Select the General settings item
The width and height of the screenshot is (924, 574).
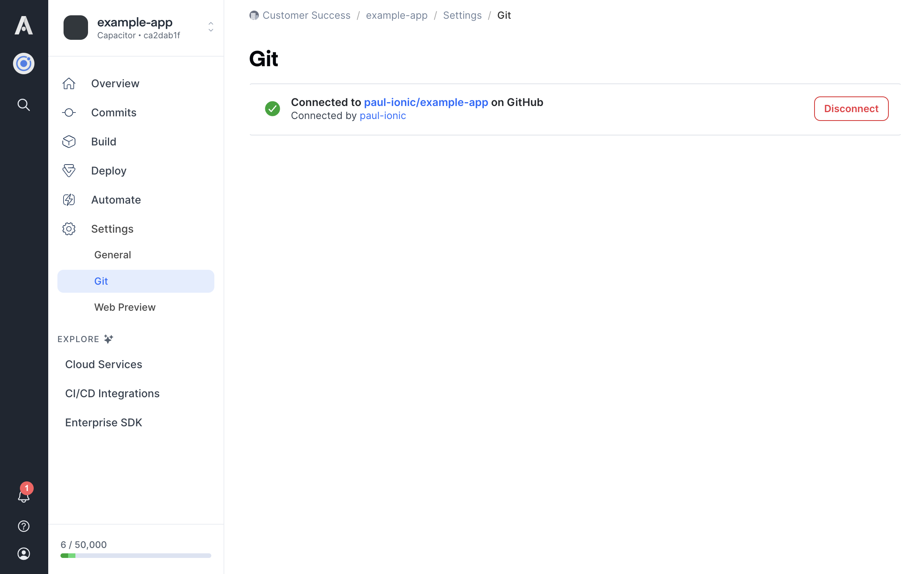coord(113,255)
